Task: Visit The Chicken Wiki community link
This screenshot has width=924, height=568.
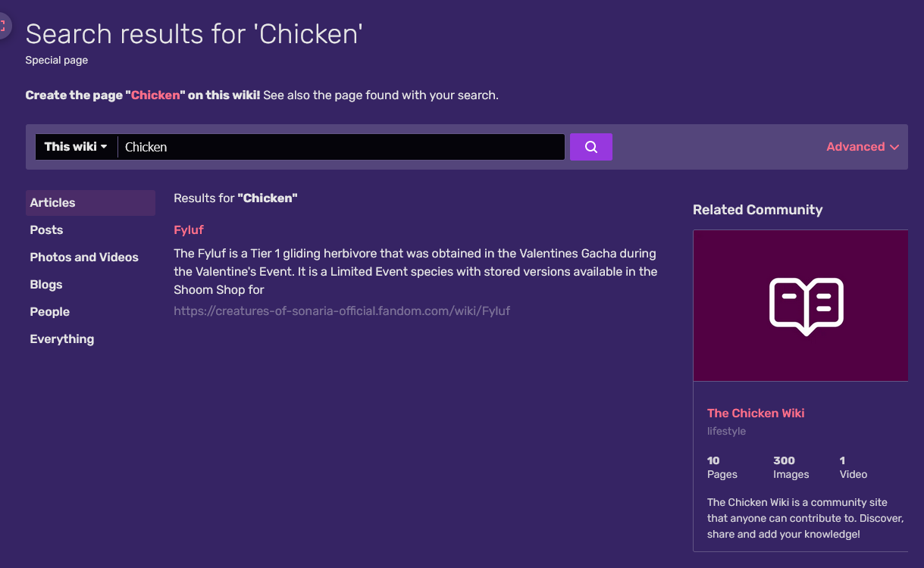Action: (755, 413)
